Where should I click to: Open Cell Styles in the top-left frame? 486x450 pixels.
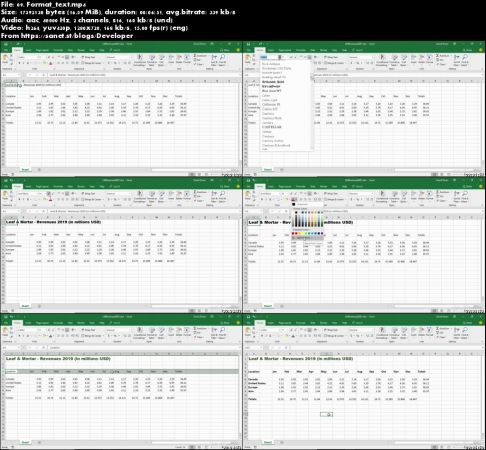[161, 60]
